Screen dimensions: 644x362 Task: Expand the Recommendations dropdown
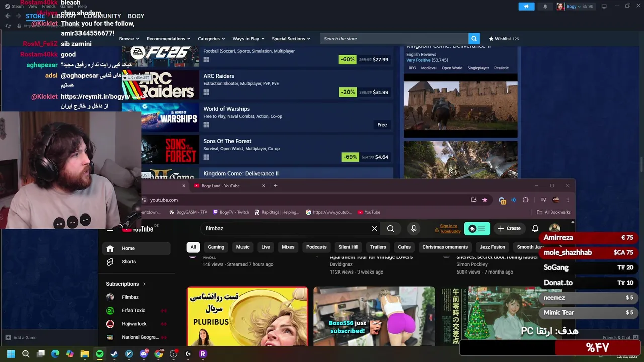(169, 39)
